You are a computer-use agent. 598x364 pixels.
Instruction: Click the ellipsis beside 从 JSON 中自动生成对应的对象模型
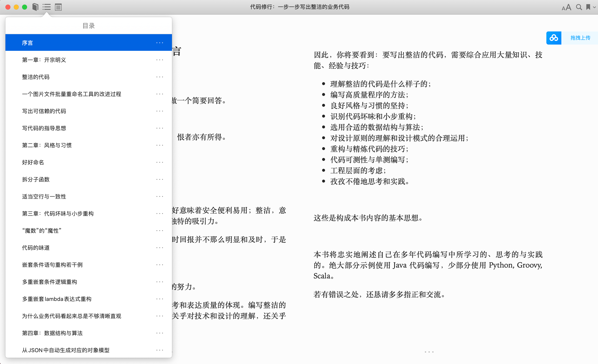pos(160,350)
